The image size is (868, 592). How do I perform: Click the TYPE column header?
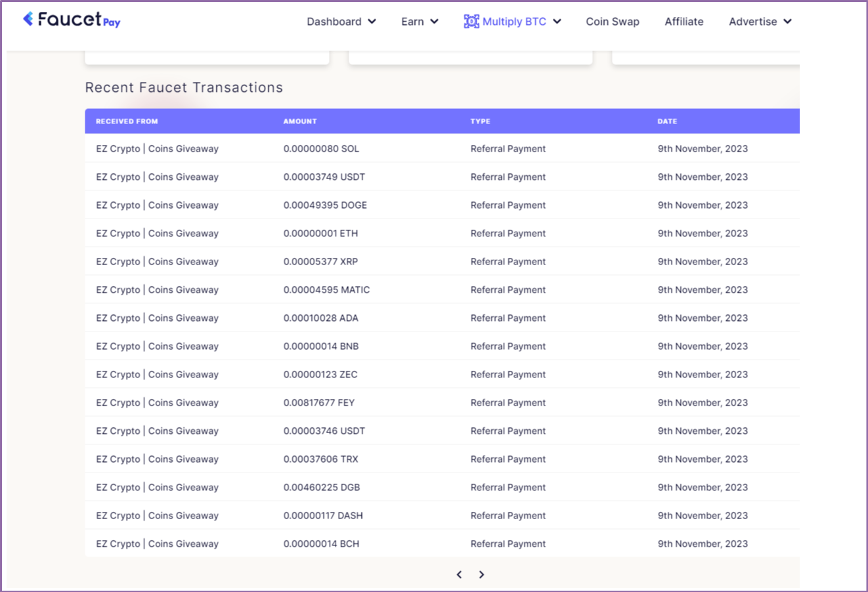point(481,121)
